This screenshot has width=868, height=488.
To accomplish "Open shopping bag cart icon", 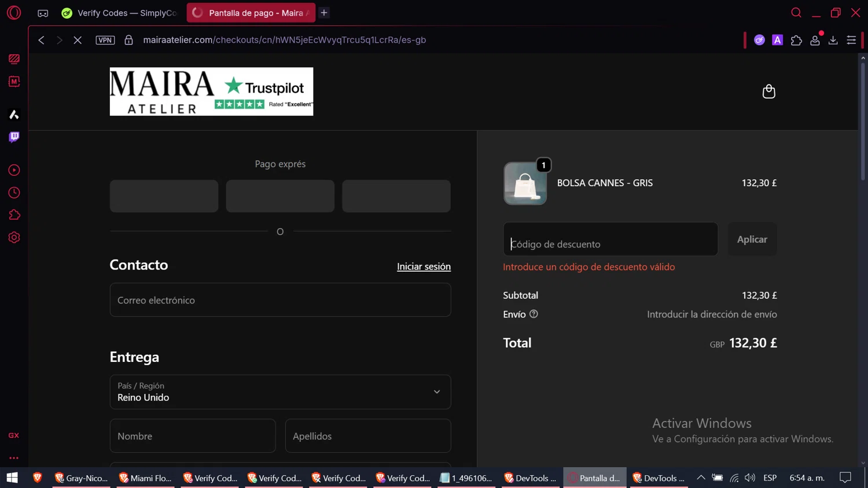I will coord(768,91).
